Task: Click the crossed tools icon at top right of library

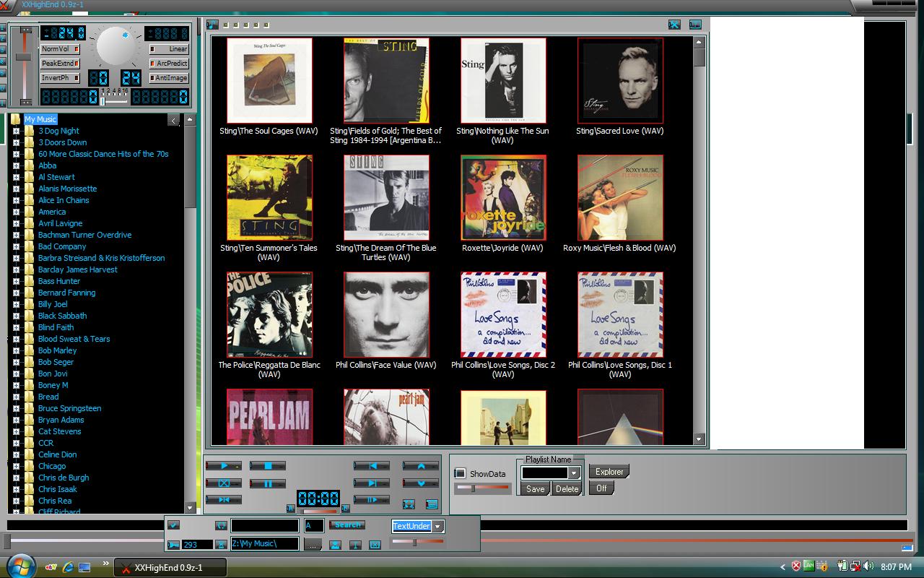Action: [x=674, y=25]
